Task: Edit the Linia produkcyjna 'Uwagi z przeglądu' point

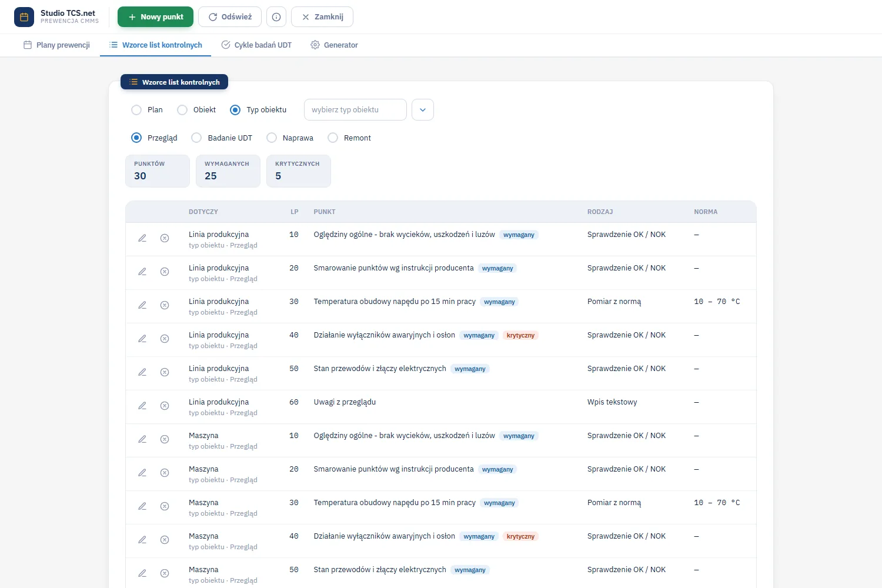Action: click(142, 406)
